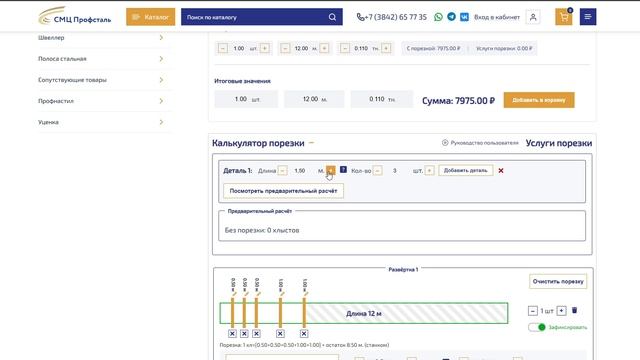Image resolution: width=640 pixels, height=360 pixels.
Task: Click Добавить в корзину button
Action: [x=539, y=100]
